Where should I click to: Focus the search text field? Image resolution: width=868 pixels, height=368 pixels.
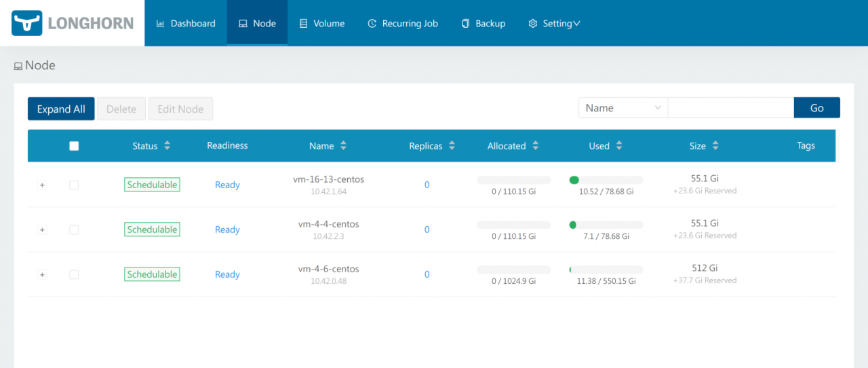(731, 108)
